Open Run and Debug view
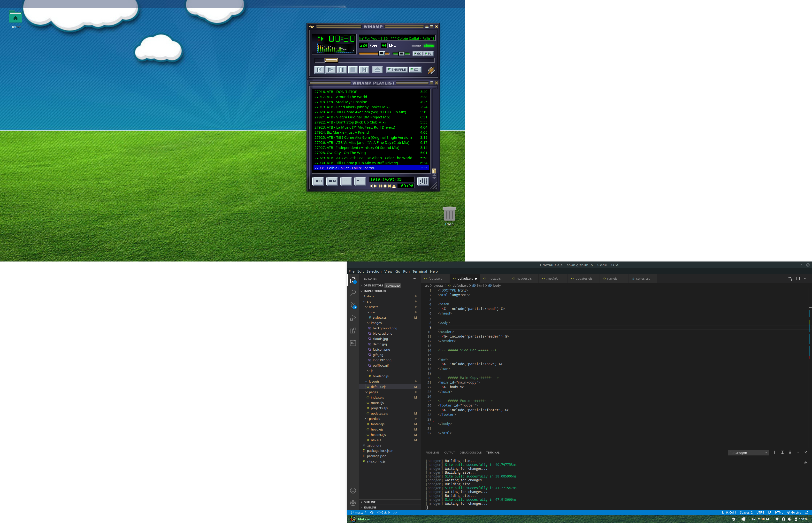This screenshot has height=523, width=812. pos(353,318)
